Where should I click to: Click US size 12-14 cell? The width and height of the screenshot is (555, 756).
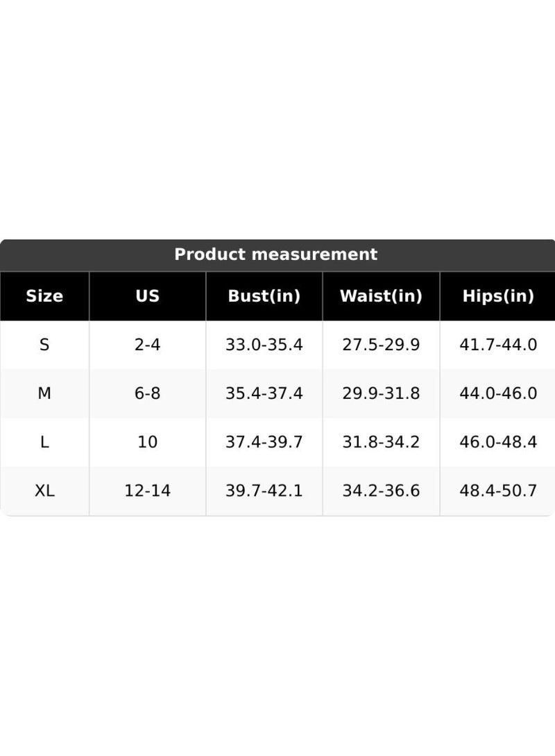[148, 491]
